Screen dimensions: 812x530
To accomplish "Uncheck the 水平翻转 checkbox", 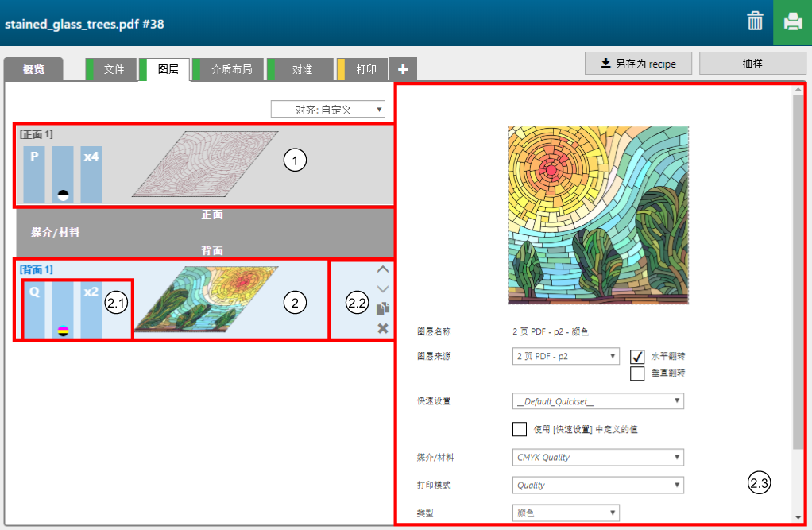I will (637, 357).
